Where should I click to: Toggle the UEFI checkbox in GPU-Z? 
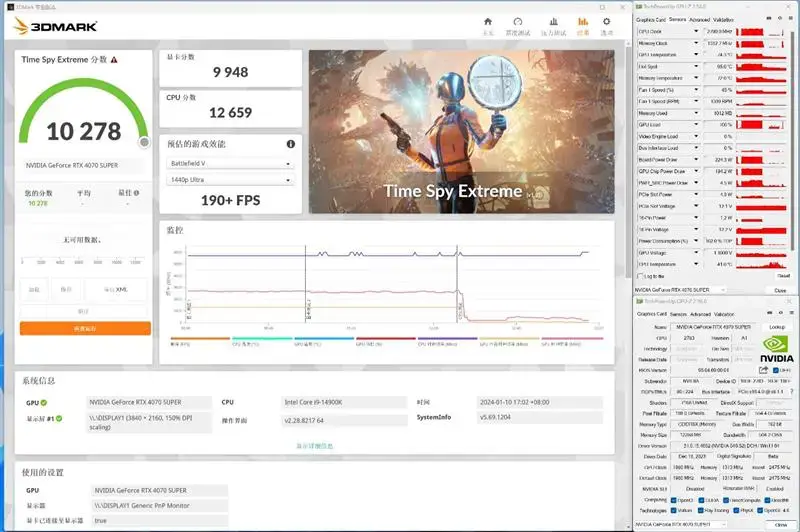coord(776,370)
